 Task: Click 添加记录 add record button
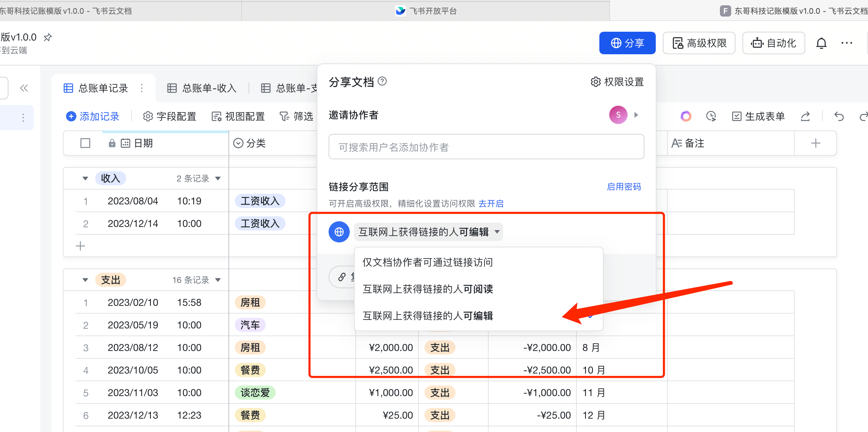[93, 116]
